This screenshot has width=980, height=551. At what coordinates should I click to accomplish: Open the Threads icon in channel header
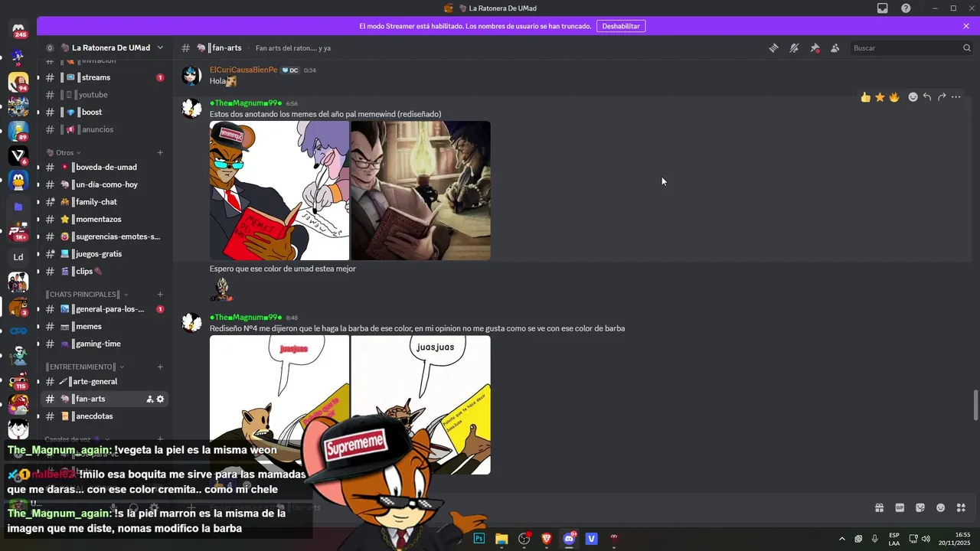coord(774,47)
